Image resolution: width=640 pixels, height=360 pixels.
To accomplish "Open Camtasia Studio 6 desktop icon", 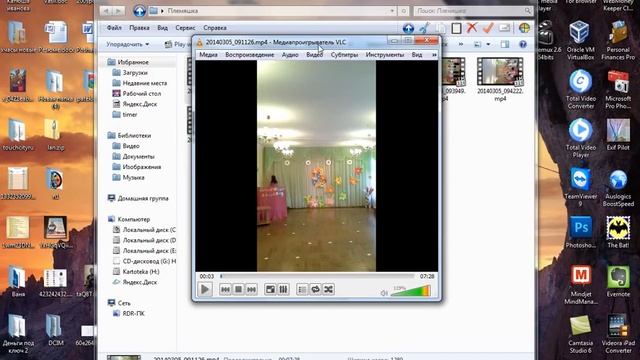I will pos(580,334).
